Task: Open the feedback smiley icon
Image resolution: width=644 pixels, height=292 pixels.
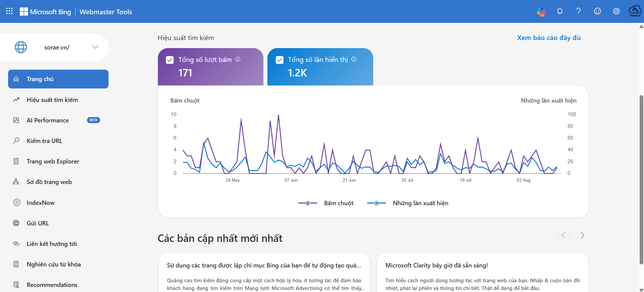Action: 597,11
